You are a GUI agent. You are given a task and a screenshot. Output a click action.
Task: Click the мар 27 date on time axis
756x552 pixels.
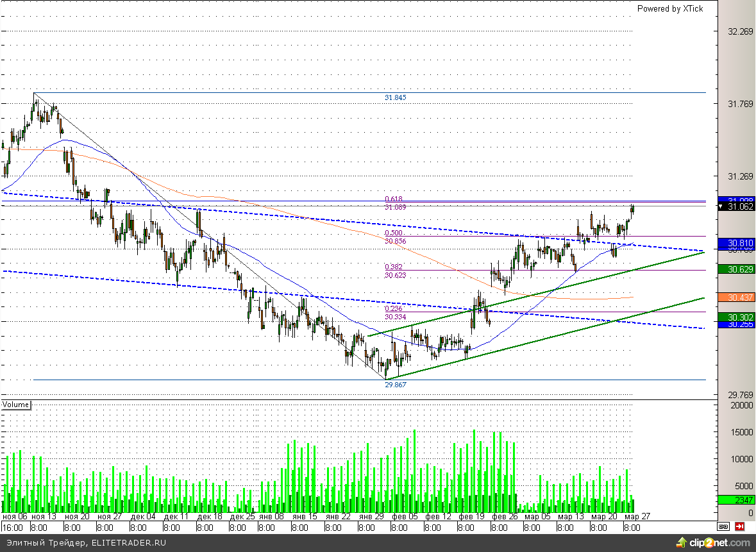point(637,517)
